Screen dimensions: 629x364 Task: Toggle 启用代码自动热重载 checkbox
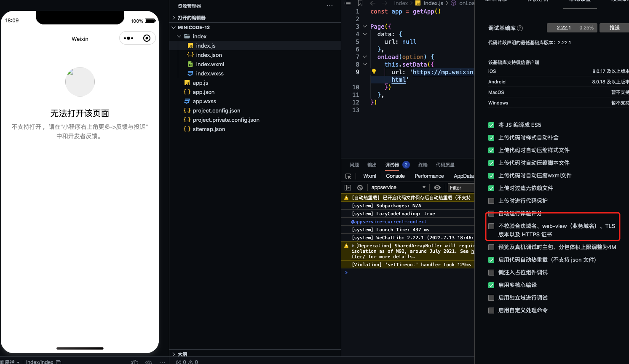click(491, 260)
